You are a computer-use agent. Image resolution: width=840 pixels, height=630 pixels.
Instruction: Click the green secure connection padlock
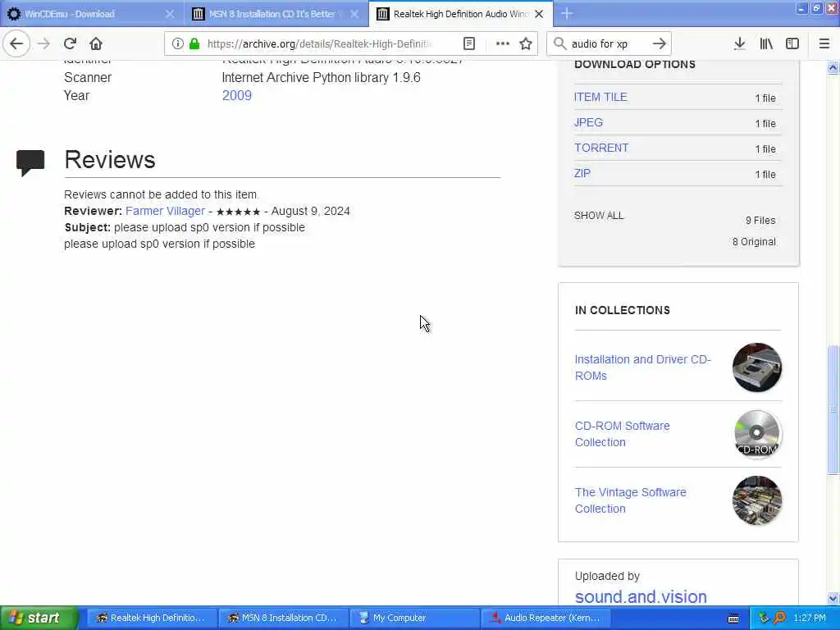pos(194,44)
